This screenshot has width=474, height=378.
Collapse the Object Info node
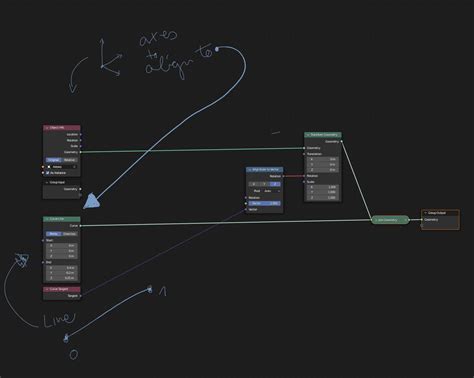click(x=47, y=128)
